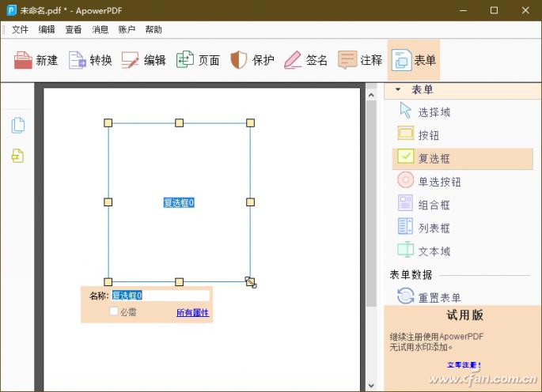Open the 转换 (Convert) tool
Image resolution: width=542 pixels, height=392 pixels.
click(x=78, y=60)
